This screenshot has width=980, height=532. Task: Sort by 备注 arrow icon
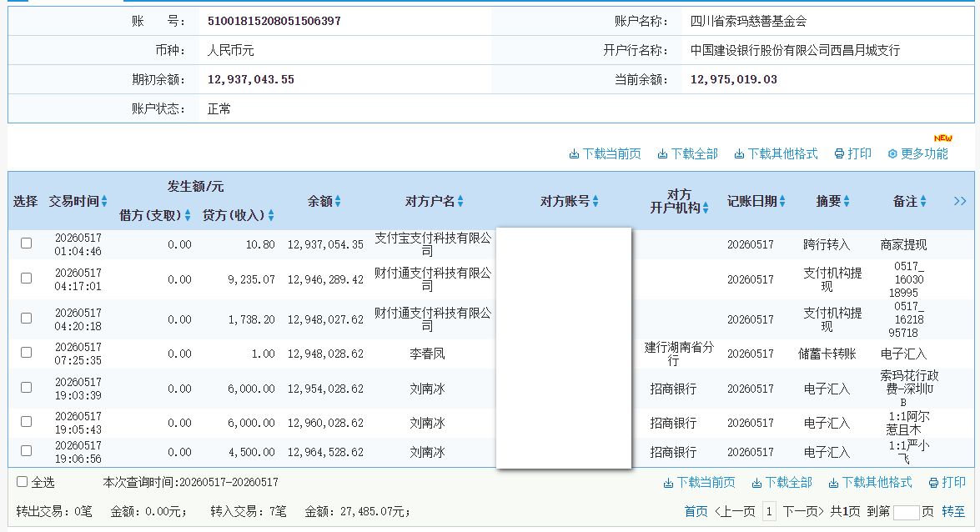click(923, 201)
